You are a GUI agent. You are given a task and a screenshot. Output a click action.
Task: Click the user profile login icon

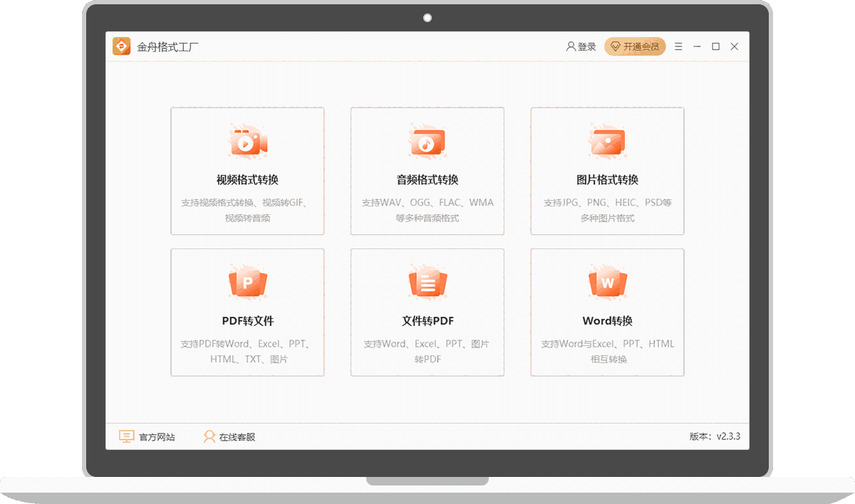click(571, 46)
